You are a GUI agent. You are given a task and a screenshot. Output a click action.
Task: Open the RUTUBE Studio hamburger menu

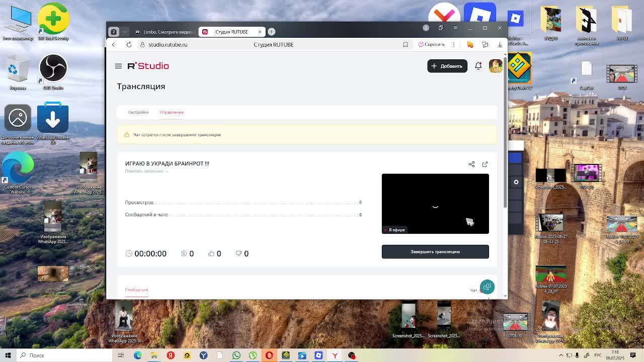(118, 66)
